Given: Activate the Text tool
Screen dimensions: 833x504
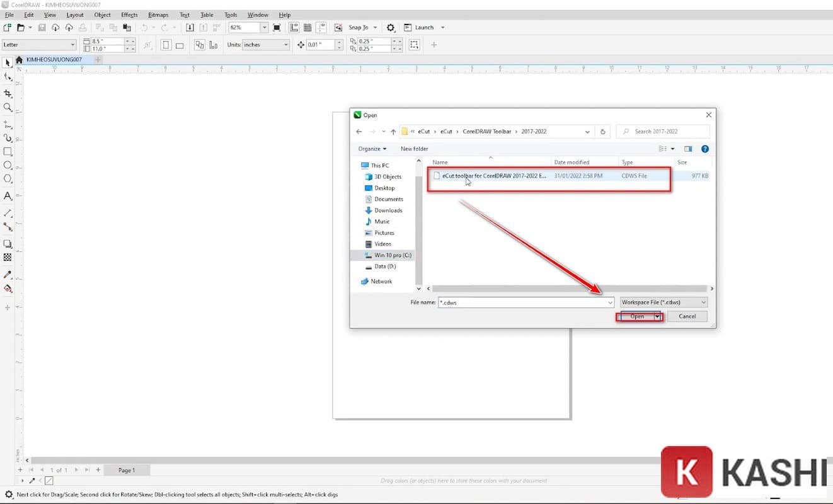Looking at the screenshot, I should tap(8, 196).
